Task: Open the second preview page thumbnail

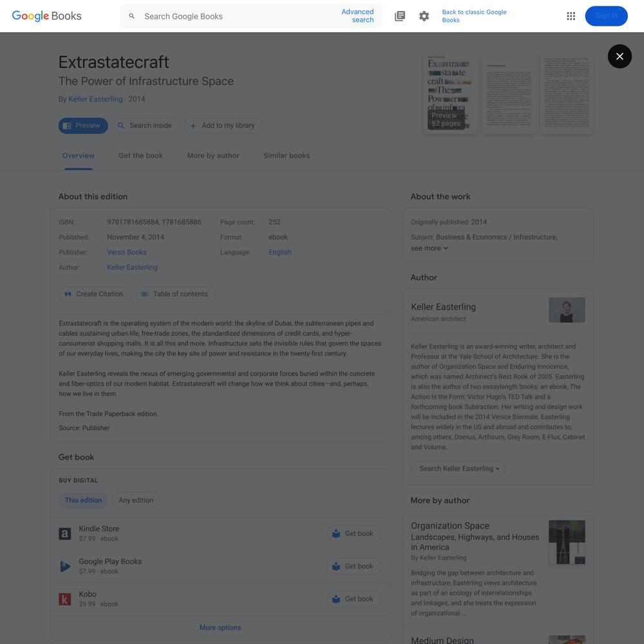Action: click(509, 93)
